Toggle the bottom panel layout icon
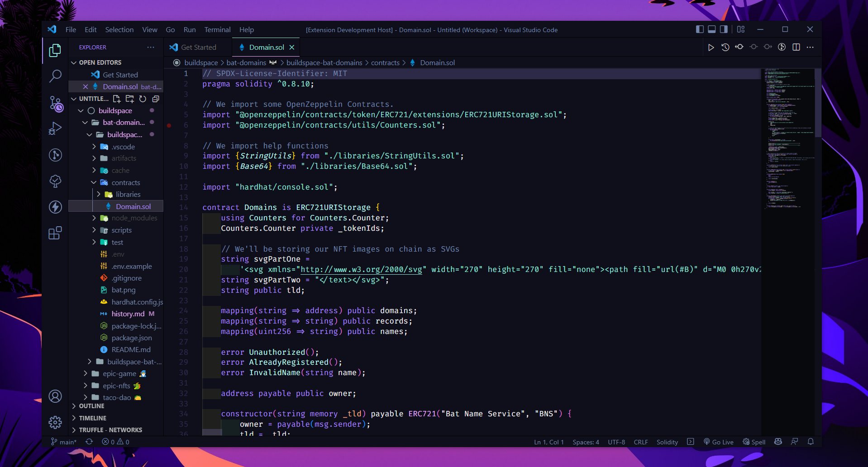868x467 pixels. click(x=712, y=29)
